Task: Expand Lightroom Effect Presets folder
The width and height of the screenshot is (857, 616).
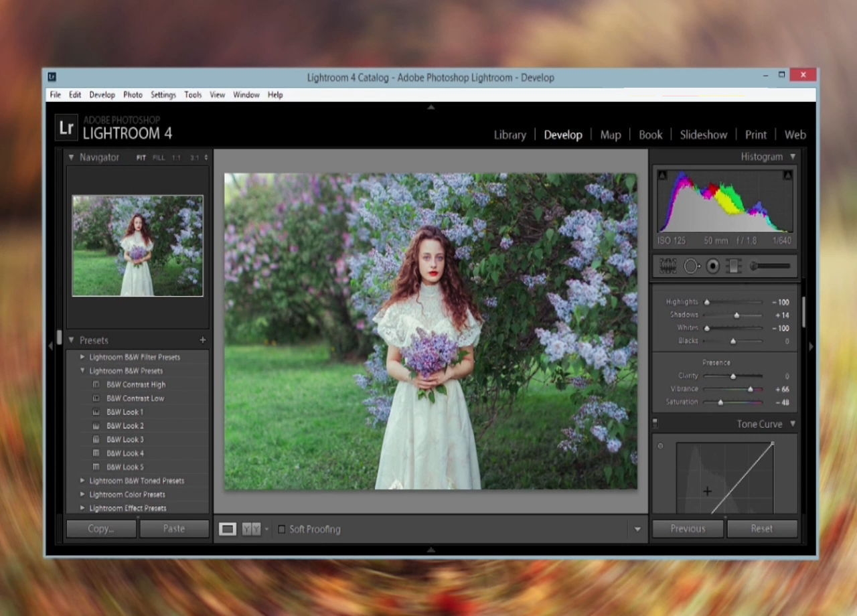Action: pyautogui.click(x=82, y=508)
